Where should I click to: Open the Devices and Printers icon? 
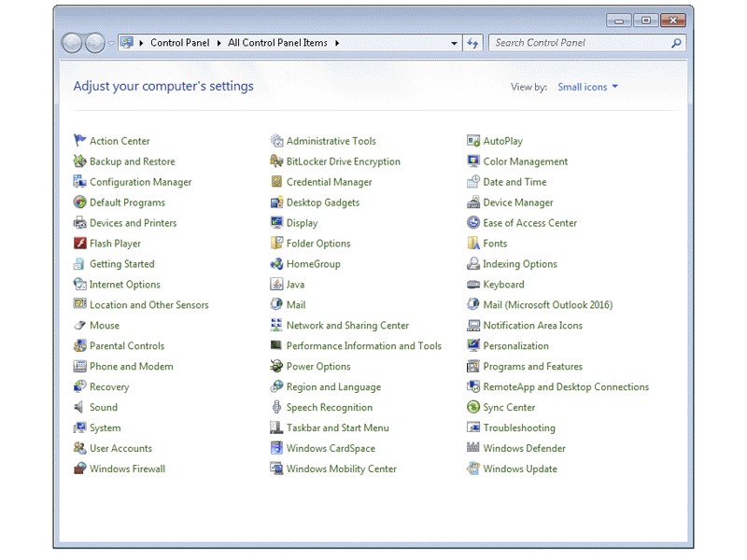[x=79, y=222]
